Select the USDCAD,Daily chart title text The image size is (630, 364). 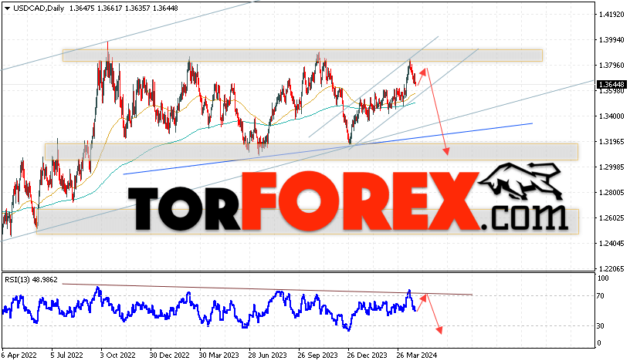39,8
